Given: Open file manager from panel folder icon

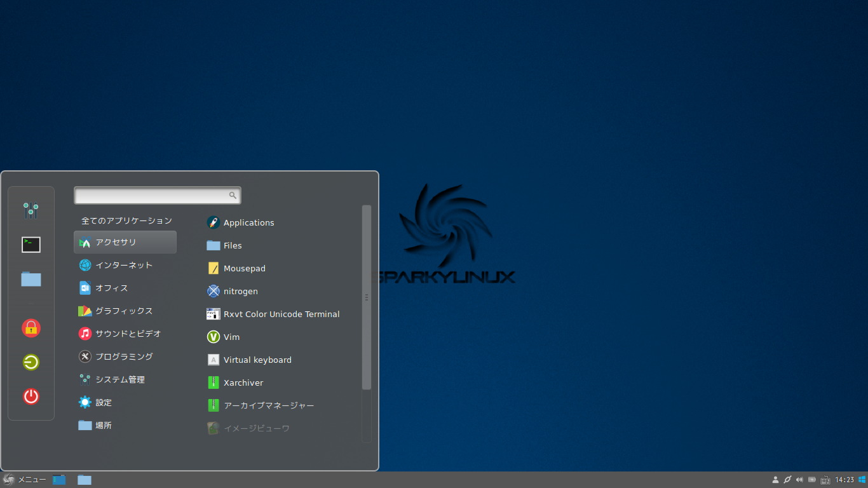Looking at the screenshot, I should click(85, 480).
